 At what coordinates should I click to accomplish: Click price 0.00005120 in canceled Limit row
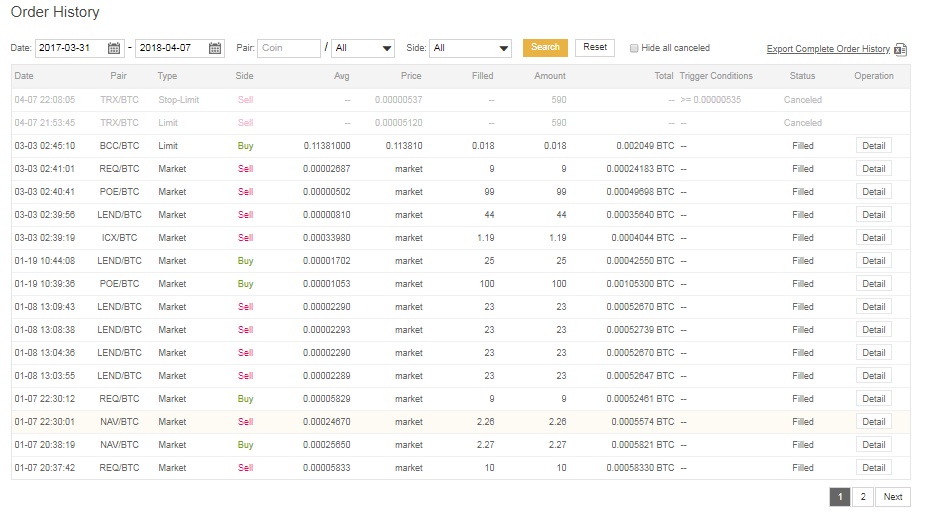pyautogui.click(x=398, y=123)
